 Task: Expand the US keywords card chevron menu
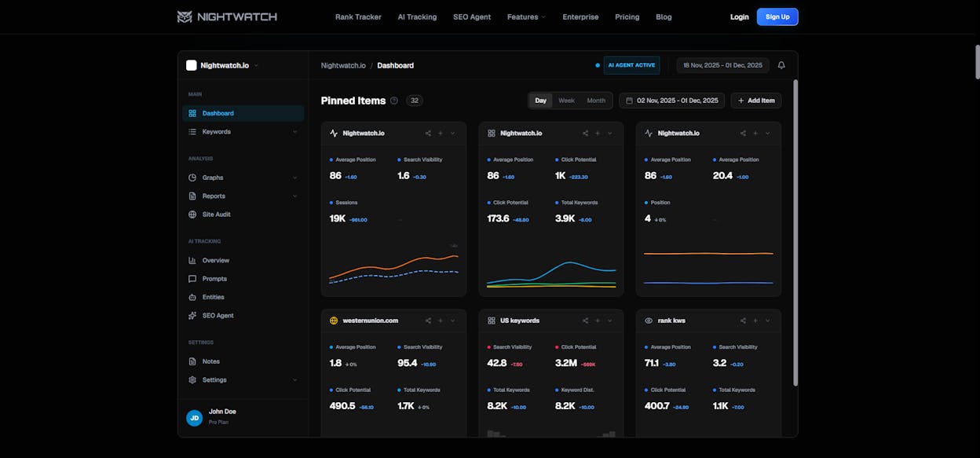pos(610,321)
